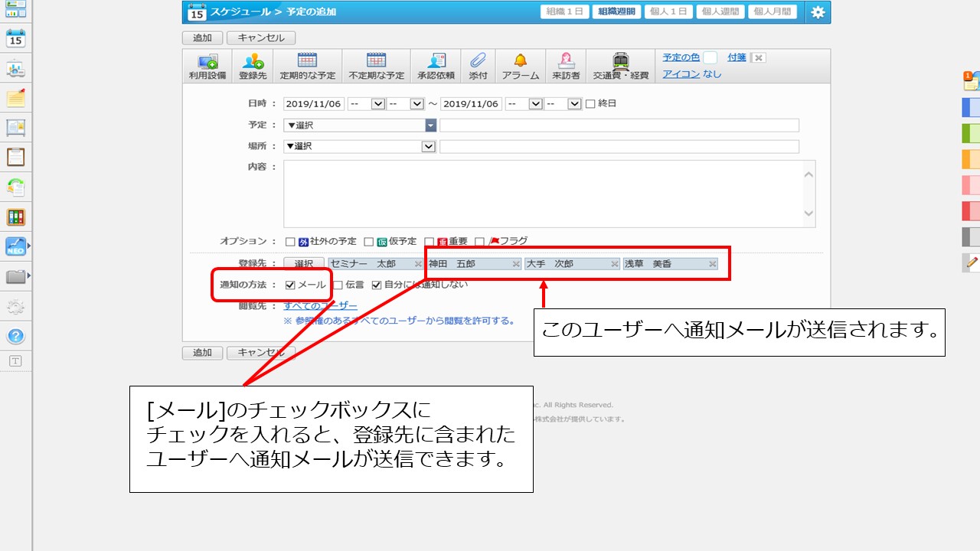The width and height of the screenshot is (980, 551).
Task: Switch to 個人月間 view tab
Action: click(772, 12)
